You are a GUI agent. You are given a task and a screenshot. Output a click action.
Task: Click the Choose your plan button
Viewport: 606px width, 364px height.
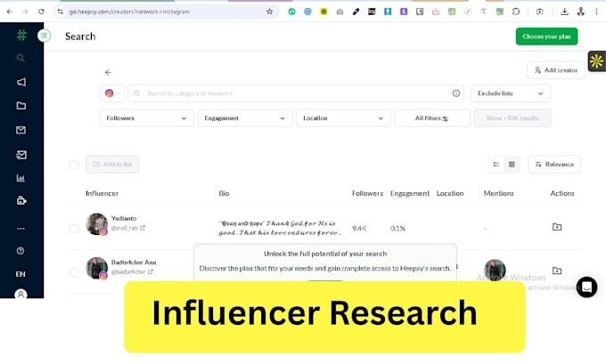pos(546,36)
